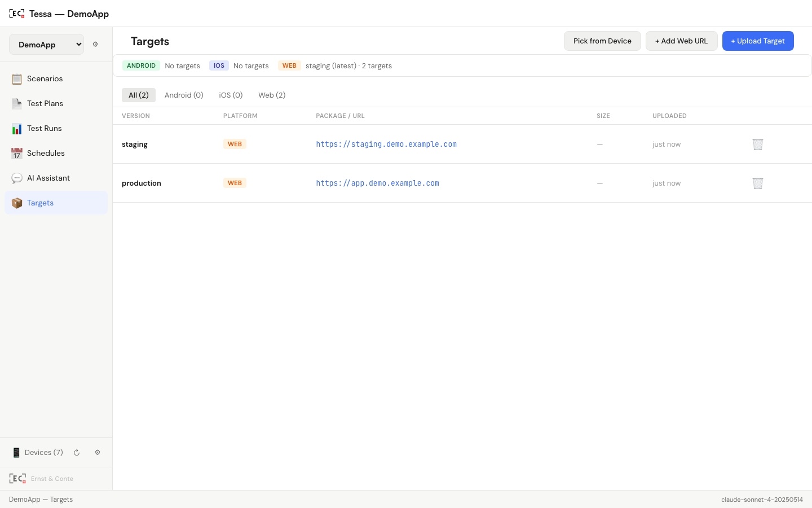Click the Test Plans document icon
Image resolution: width=812 pixels, height=508 pixels.
pyautogui.click(x=17, y=104)
